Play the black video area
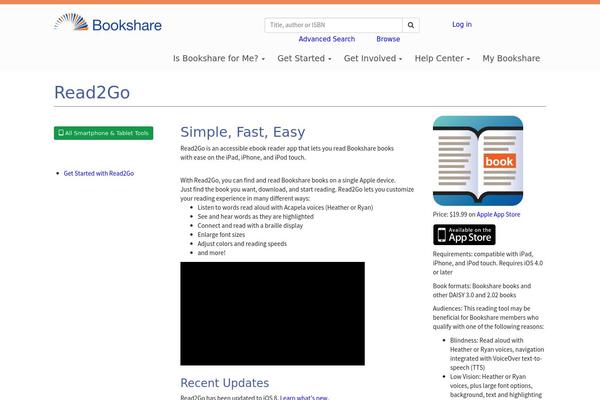The width and height of the screenshot is (600, 400). [272, 313]
